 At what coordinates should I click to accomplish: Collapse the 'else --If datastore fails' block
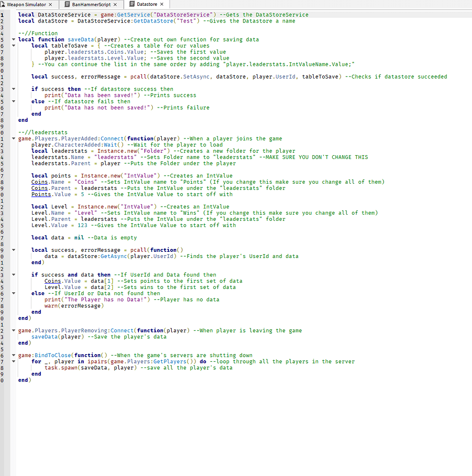click(x=13, y=101)
